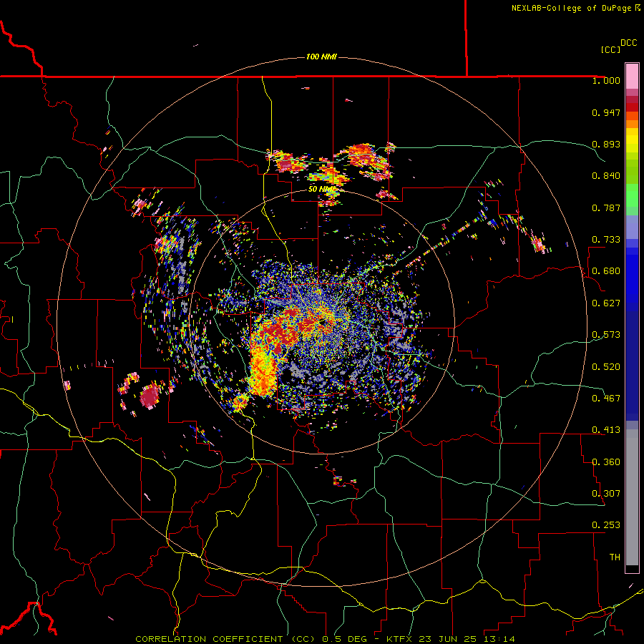Click the 0.787 color scale value
Screen dimensions: 644x644
[x=606, y=208]
